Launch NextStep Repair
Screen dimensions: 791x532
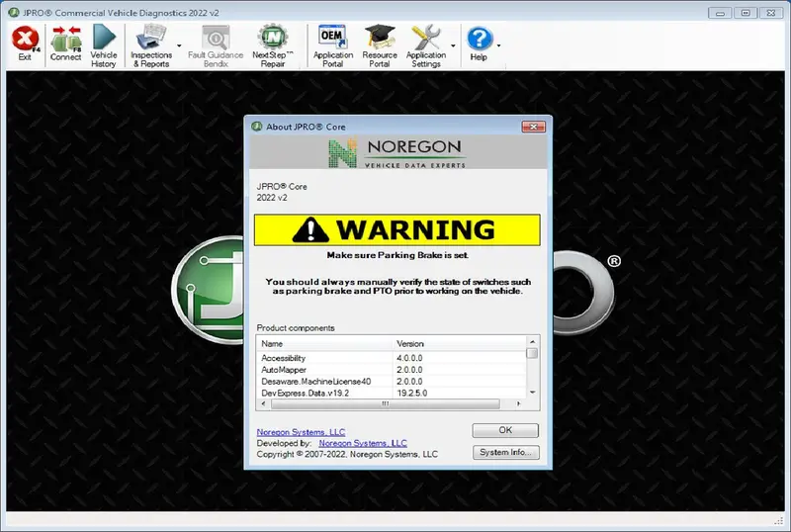(x=273, y=45)
